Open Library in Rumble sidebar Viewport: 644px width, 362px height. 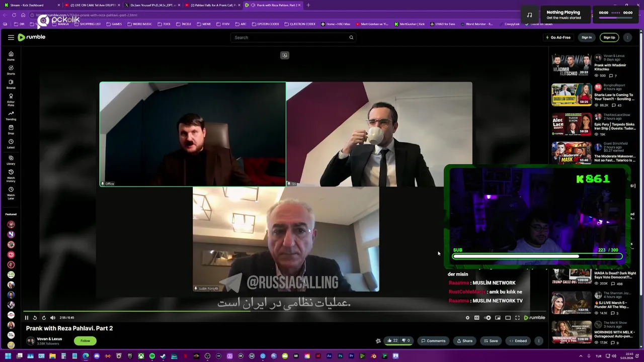tap(11, 160)
